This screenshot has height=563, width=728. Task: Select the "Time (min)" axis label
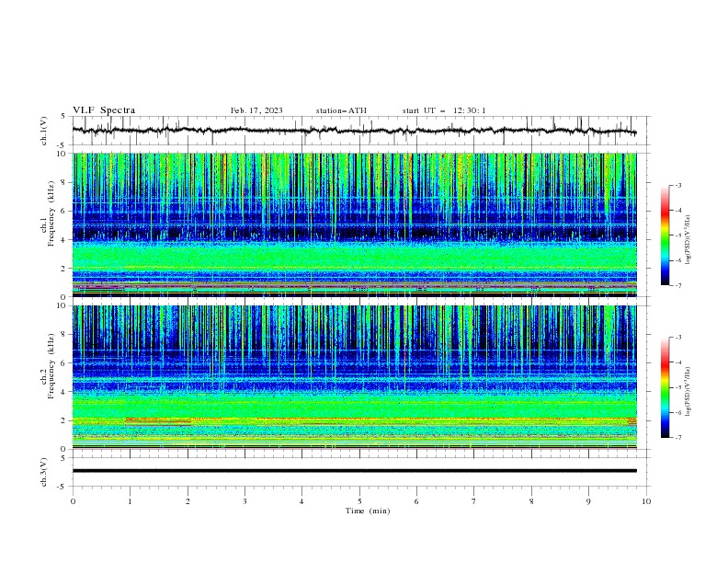368,511
